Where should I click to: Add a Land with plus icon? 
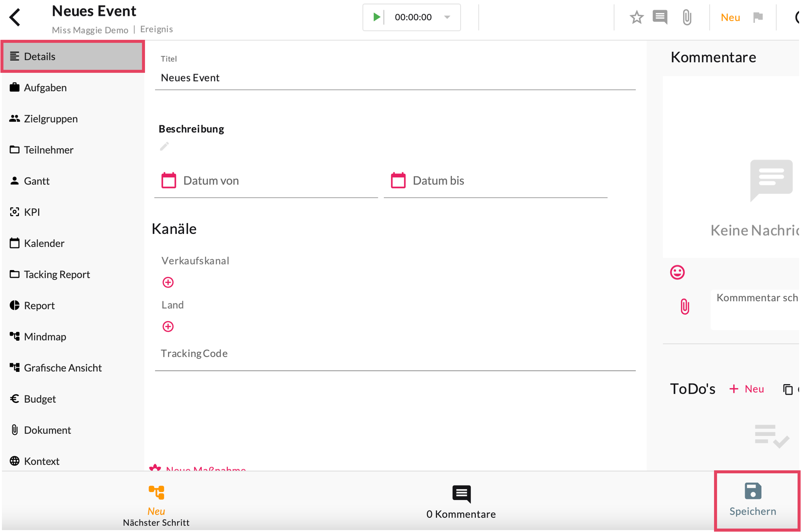click(x=168, y=326)
